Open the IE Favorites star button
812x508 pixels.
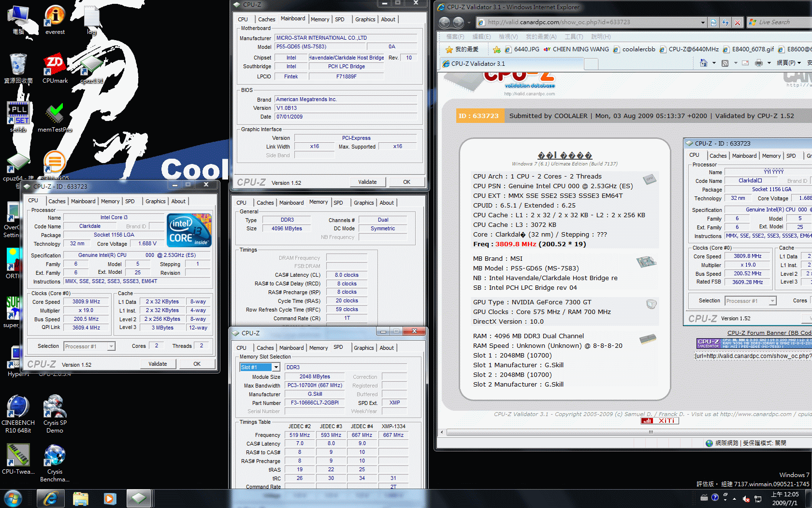coord(462,49)
